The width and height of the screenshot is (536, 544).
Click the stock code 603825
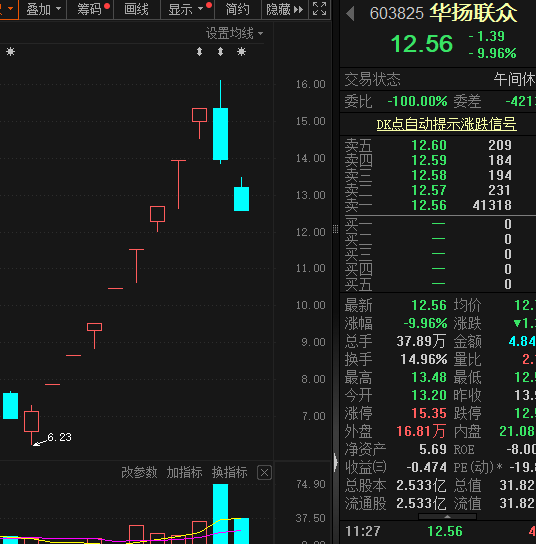[x=397, y=14]
